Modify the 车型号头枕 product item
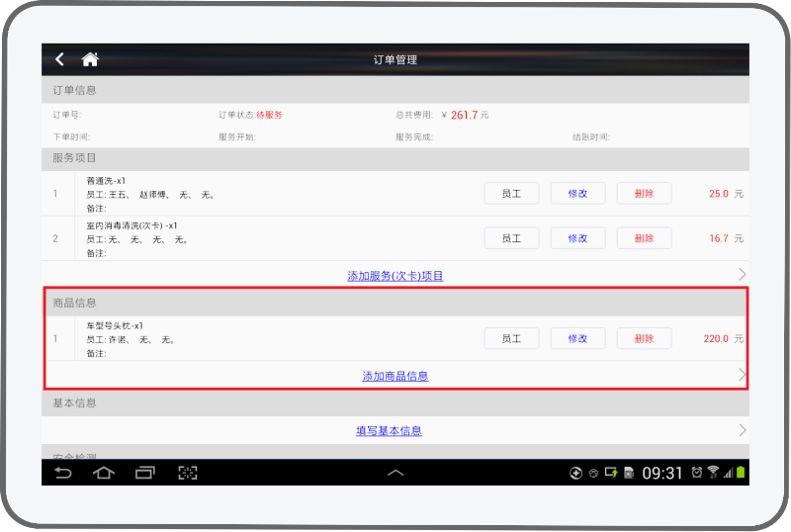The image size is (791, 532). pyautogui.click(x=577, y=338)
